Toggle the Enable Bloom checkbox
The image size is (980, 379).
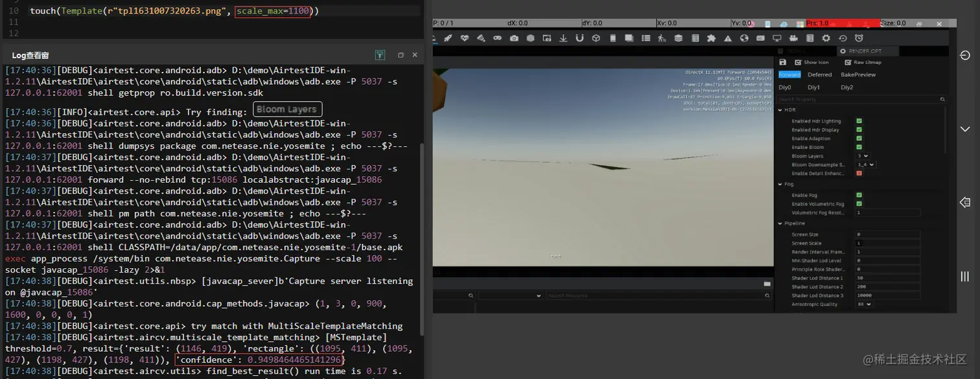pos(859,147)
